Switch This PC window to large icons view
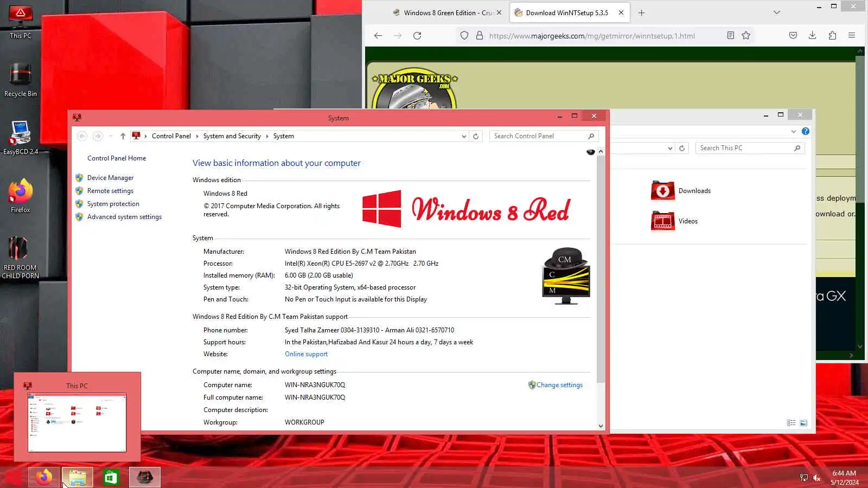868x488 pixels. [803, 423]
